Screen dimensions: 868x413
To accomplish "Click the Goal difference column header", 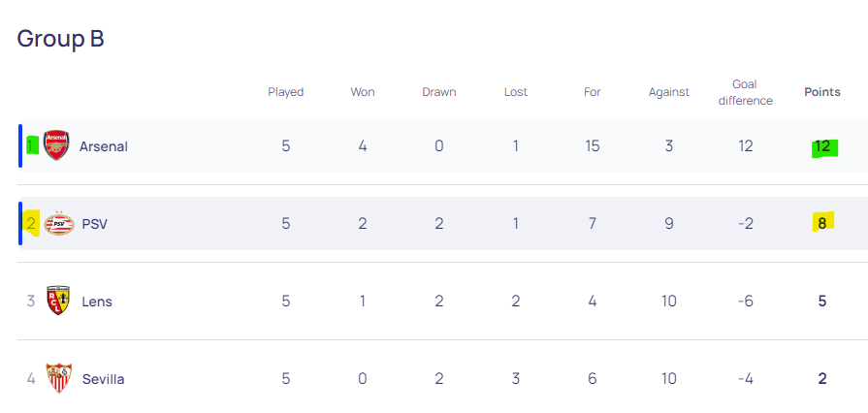I will coord(745,92).
